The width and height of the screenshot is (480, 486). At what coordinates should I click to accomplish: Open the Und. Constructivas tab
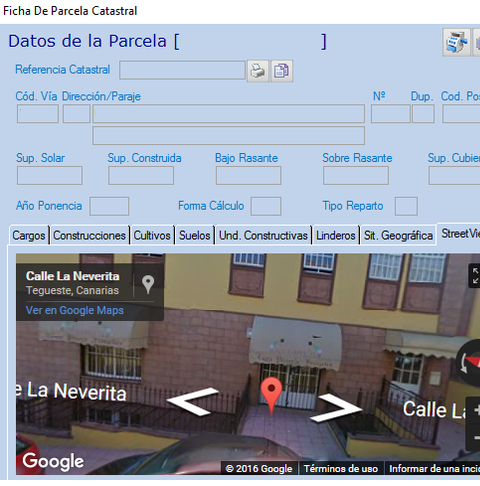263,235
